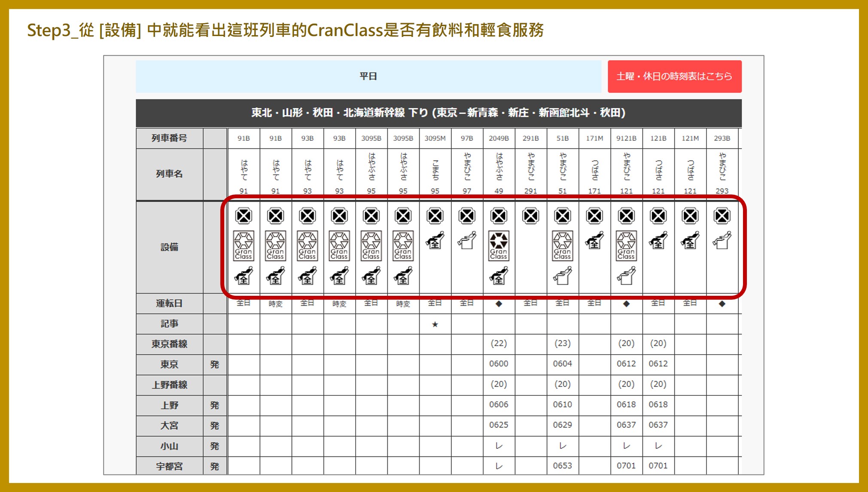The image size is (868, 492).
Task: Click the reserved seat icon under Tsubasa 171M
Action: coord(594,240)
